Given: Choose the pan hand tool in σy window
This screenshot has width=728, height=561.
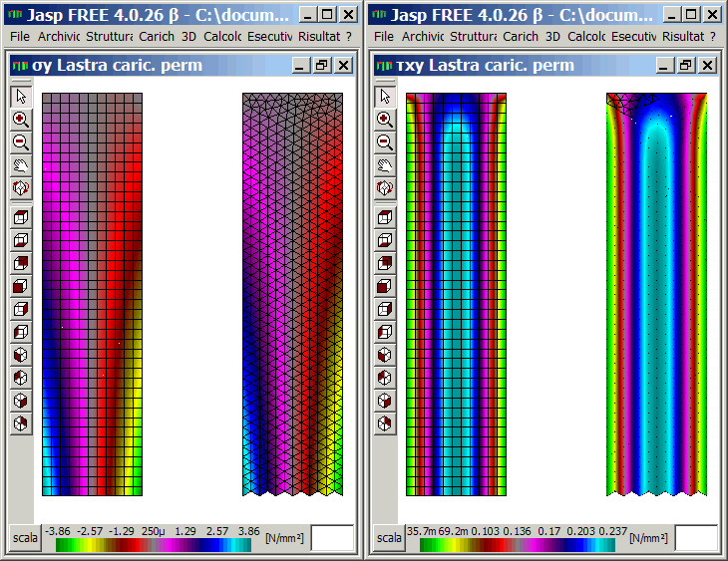Looking at the screenshot, I should tap(21, 165).
